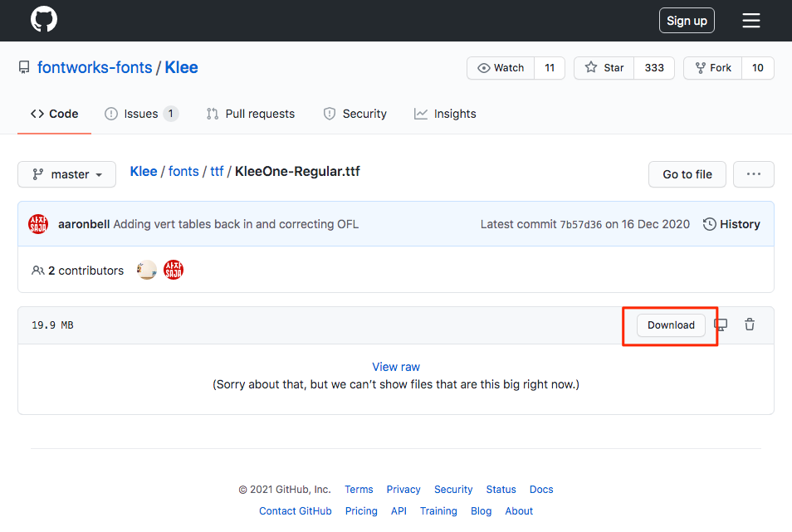
Task: Download the KleeOne-Regular.ttf file
Action: [671, 325]
